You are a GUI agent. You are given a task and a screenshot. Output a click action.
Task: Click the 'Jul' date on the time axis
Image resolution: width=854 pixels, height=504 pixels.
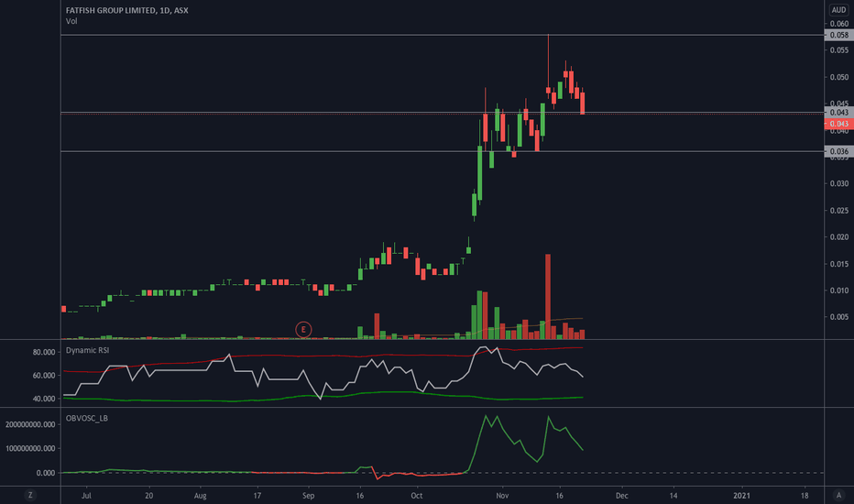point(86,496)
